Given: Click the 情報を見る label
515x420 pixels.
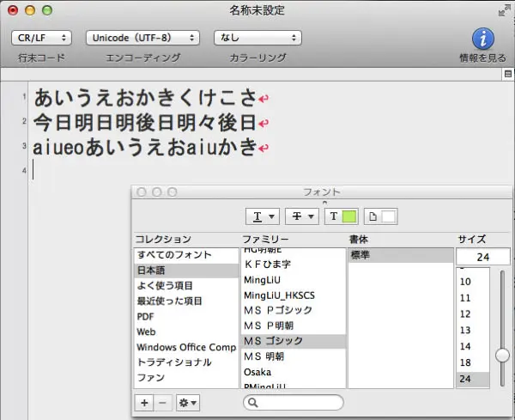Looking at the screenshot, I should (x=482, y=58).
